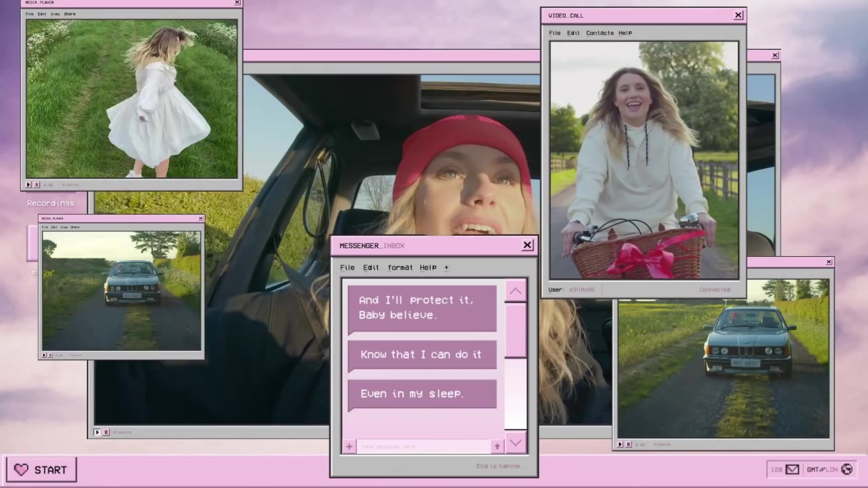Image resolution: width=868 pixels, height=488 pixels.
Task: Play the large driving selfie video window
Action: point(97,432)
